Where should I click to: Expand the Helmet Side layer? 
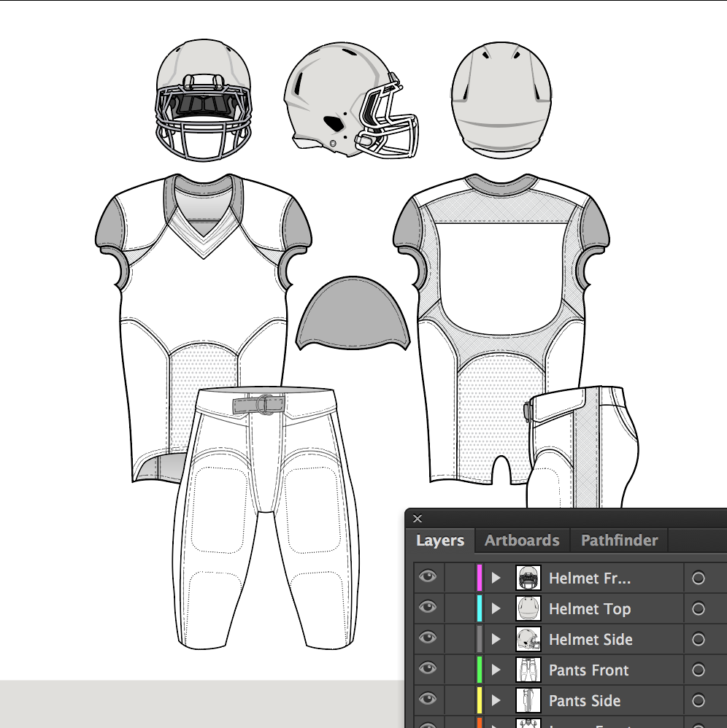click(497, 639)
